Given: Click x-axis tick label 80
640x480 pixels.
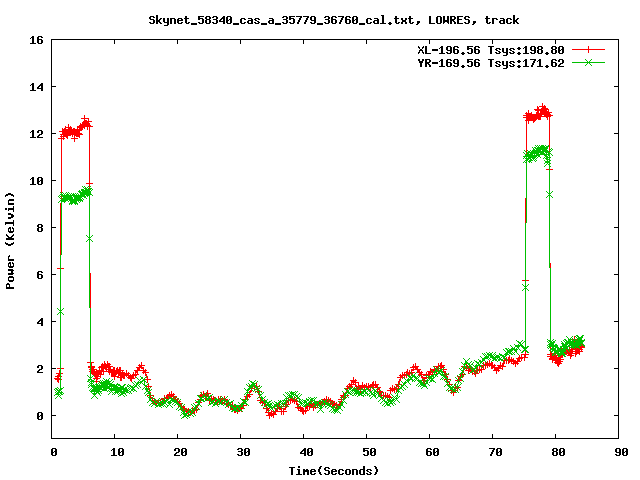Looking at the screenshot, I should click(x=558, y=452).
